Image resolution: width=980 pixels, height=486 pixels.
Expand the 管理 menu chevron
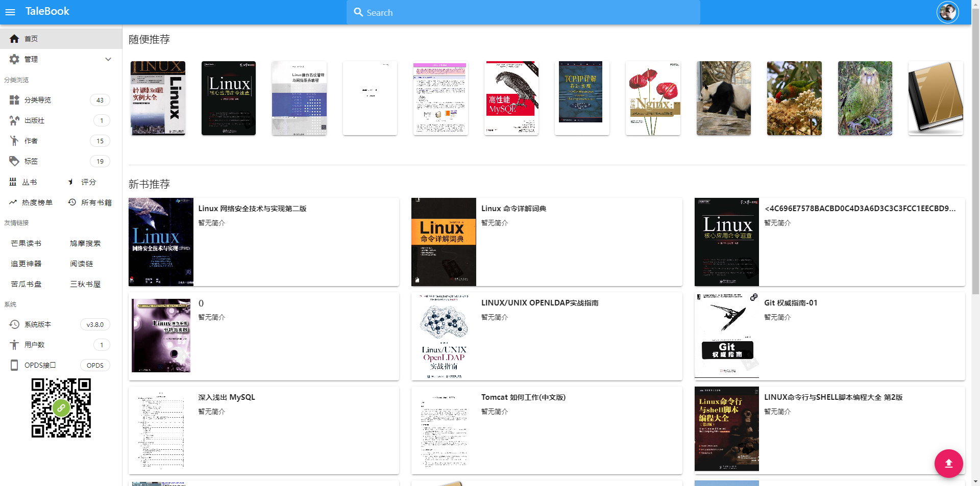[x=108, y=59]
